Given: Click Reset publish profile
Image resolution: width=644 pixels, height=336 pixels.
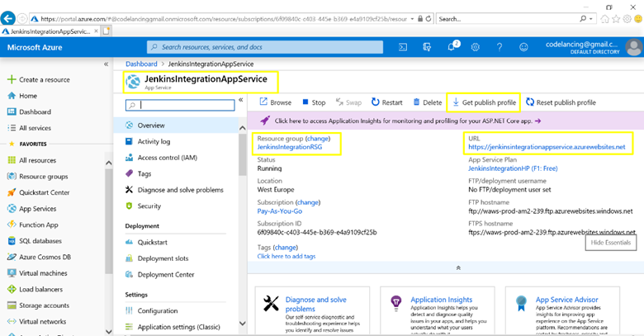Looking at the screenshot, I should (561, 102).
